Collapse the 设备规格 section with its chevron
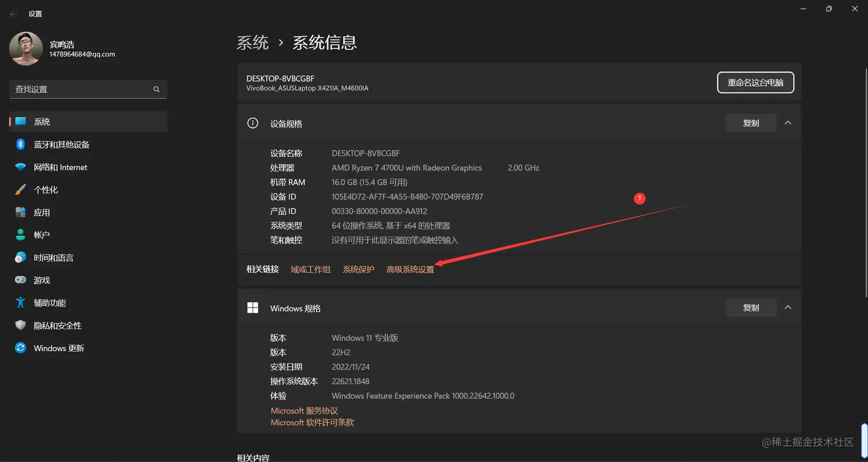Viewport: 868px width, 462px height. [x=788, y=123]
